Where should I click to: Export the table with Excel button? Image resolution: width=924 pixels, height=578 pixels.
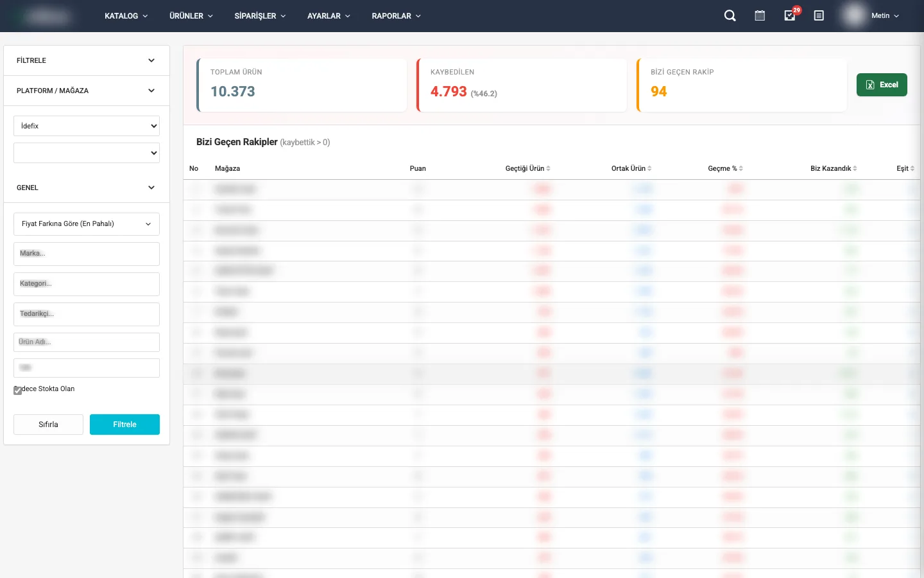click(x=882, y=85)
